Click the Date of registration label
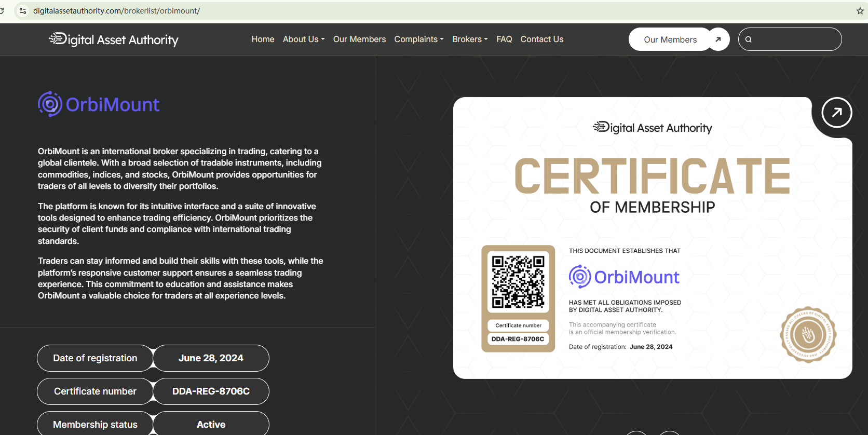868x435 pixels. point(95,358)
